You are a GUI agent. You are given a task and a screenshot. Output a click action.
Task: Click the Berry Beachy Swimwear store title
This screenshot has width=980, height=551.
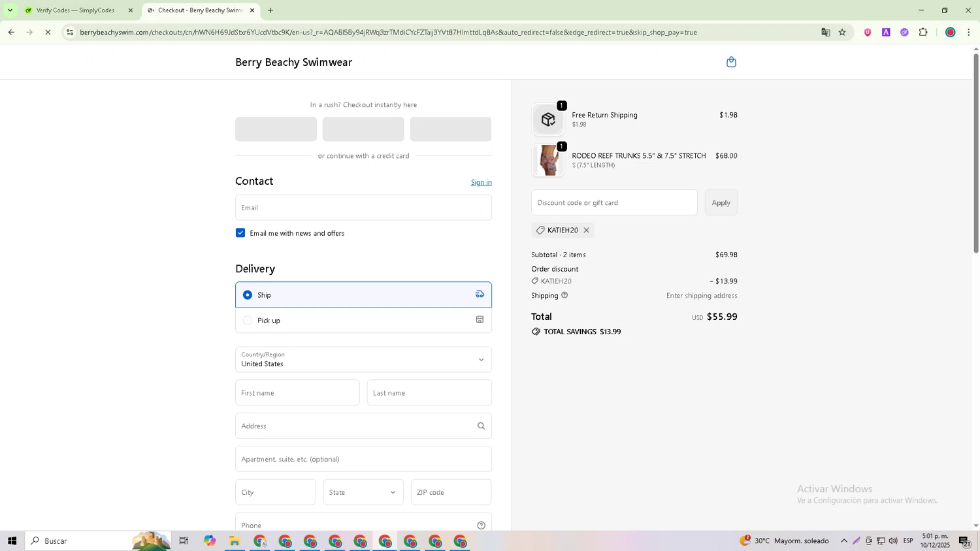coord(293,62)
